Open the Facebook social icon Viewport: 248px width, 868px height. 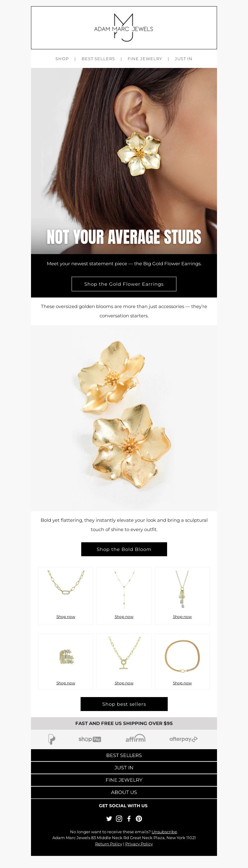pyautogui.click(x=129, y=818)
